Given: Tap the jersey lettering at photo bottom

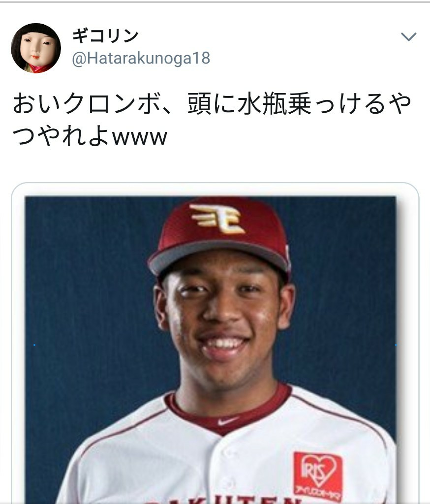Looking at the screenshot, I should (231, 498).
